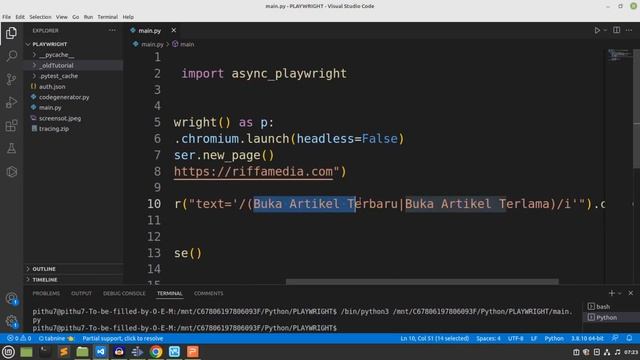Open the Help menu
Screen dimensions: 640x360
pyautogui.click(x=128, y=17)
